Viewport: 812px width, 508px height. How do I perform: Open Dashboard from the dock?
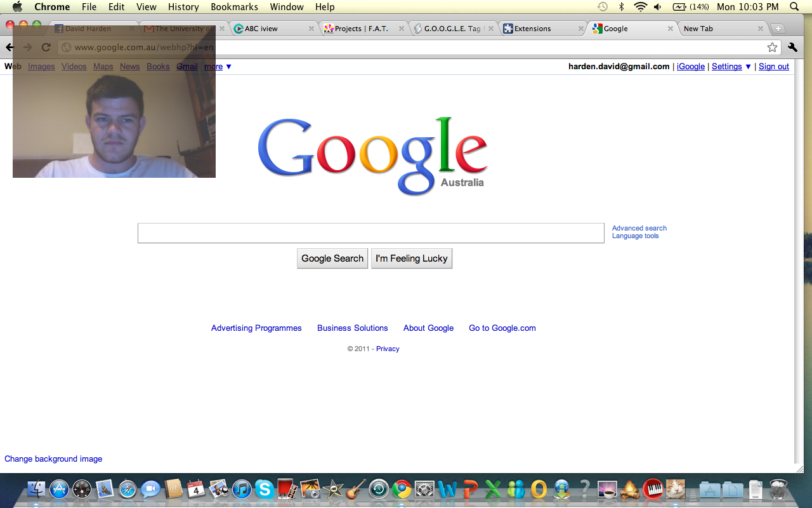point(82,489)
